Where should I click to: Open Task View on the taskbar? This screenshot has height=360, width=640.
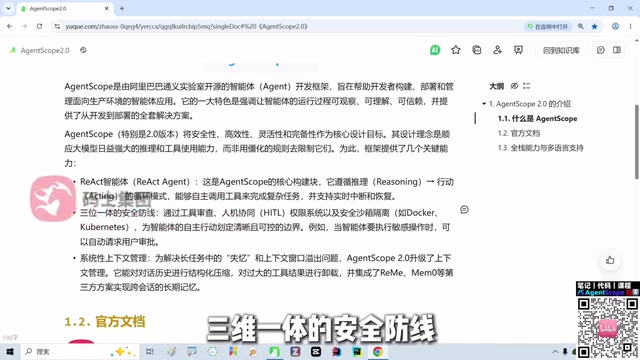point(150,351)
